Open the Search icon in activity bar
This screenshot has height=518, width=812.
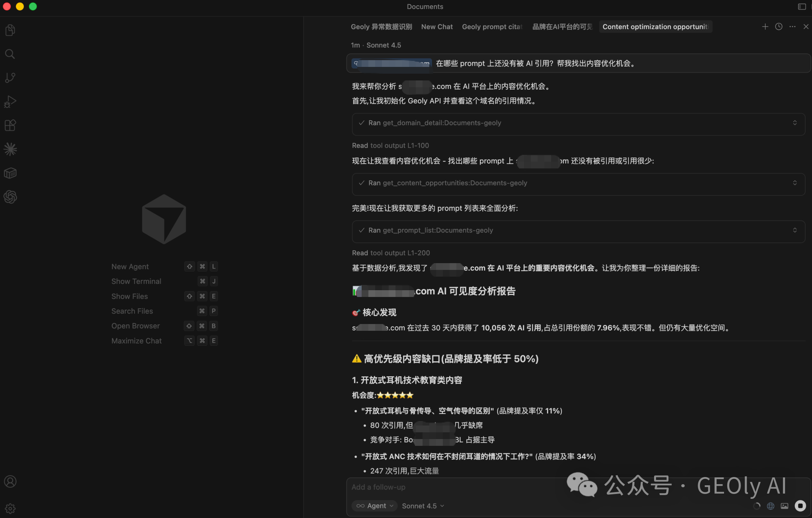click(10, 54)
